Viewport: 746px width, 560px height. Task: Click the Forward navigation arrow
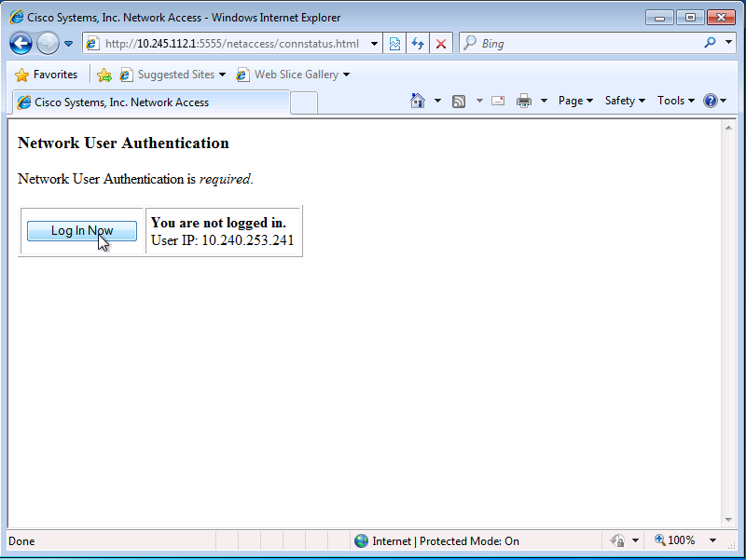pos(48,44)
